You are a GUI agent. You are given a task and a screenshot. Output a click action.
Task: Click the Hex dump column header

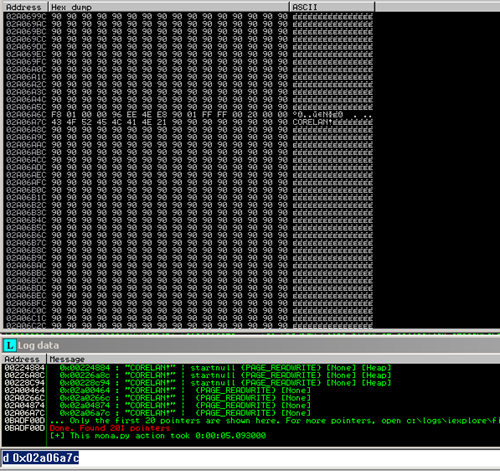(169, 7)
